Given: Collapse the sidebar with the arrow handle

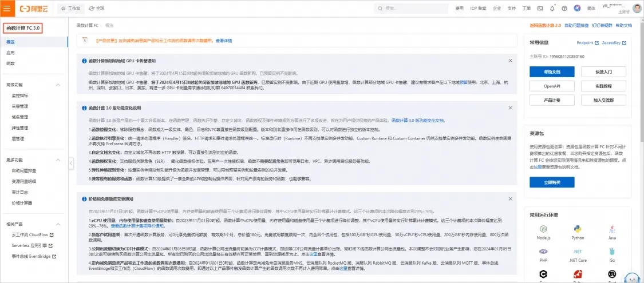Looking at the screenshot, I should [x=70, y=163].
